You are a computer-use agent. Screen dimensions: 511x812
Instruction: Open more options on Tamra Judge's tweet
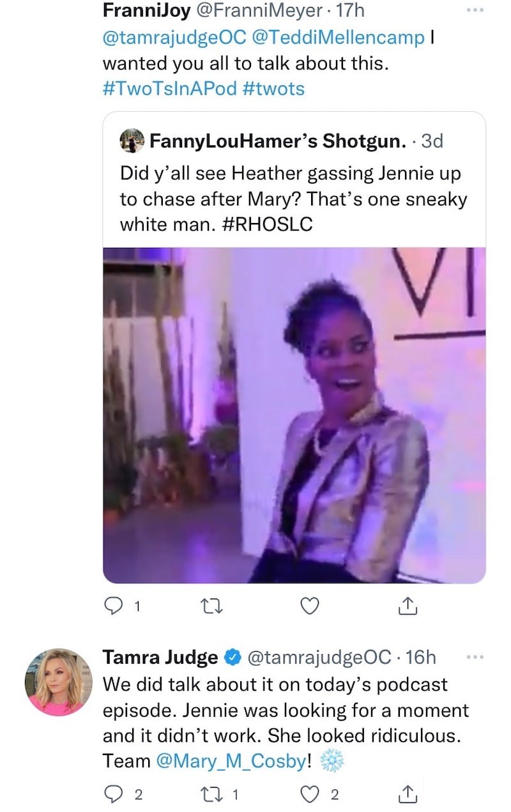point(475,657)
